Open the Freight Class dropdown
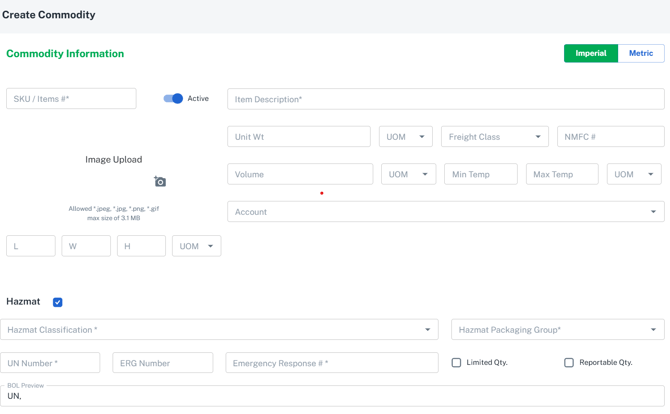Image resolution: width=670 pixels, height=414 pixels. tap(494, 137)
